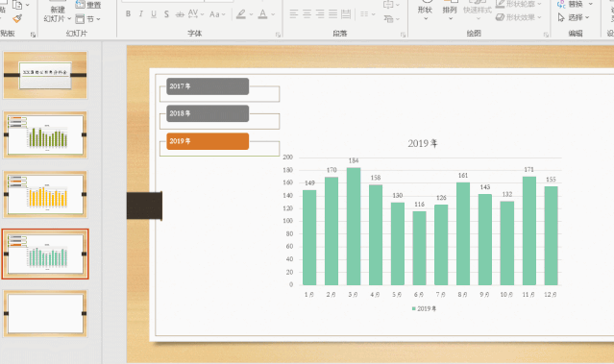Image resolution: width=614 pixels, height=364 pixels.
Task: Toggle Underline formatting
Action: (x=154, y=14)
